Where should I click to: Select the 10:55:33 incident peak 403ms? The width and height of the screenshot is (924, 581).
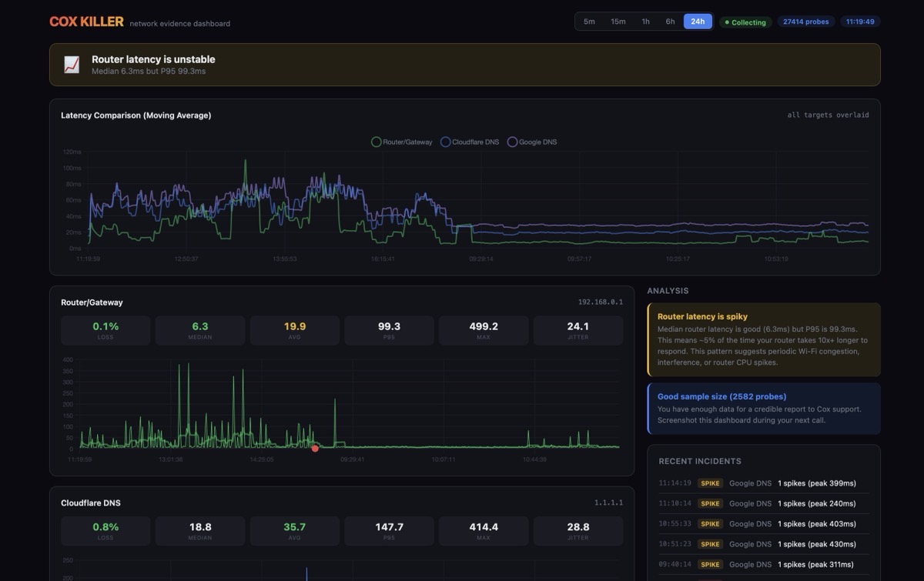pos(763,523)
